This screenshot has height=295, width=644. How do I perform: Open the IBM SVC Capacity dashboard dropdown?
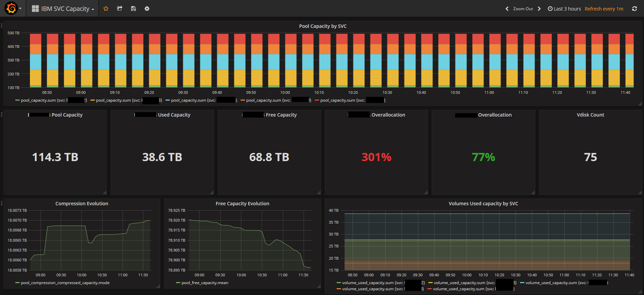[63, 9]
